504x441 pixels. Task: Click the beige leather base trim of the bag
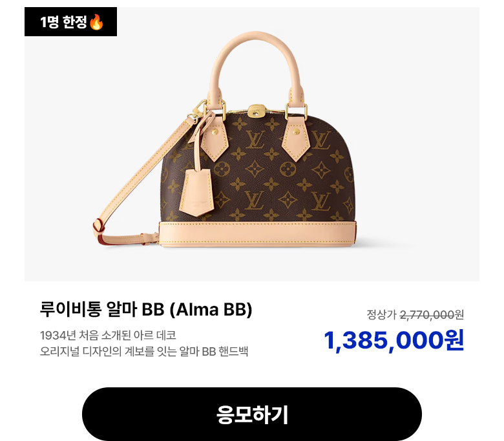coord(257,234)
